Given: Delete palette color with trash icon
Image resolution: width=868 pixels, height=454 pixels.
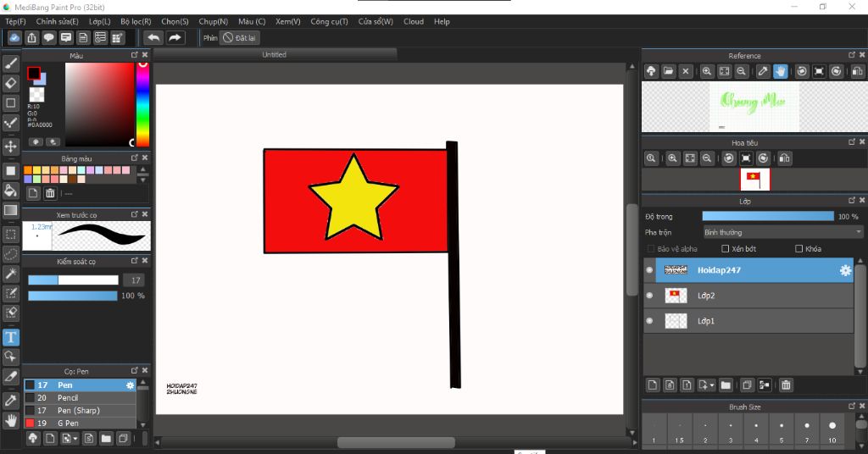Looking at the screenshot, I should tap(50, 193).
